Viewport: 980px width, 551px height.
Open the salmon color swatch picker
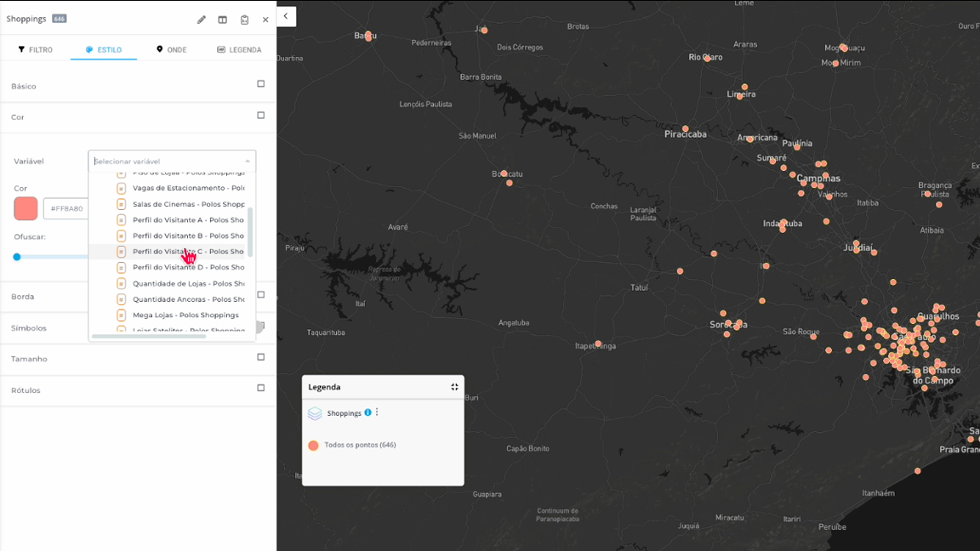(26, 208)
